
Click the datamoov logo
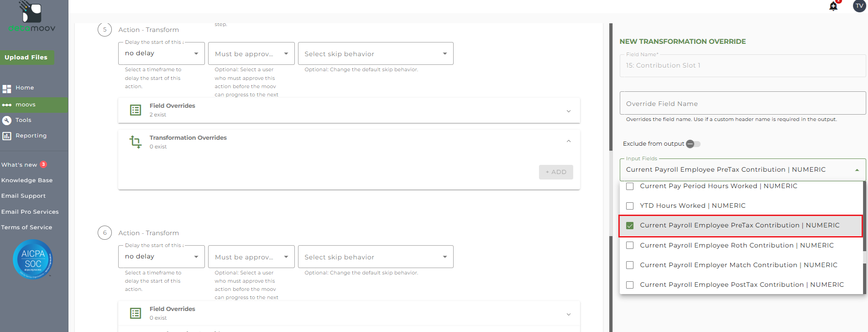click(x=32, y=17)
